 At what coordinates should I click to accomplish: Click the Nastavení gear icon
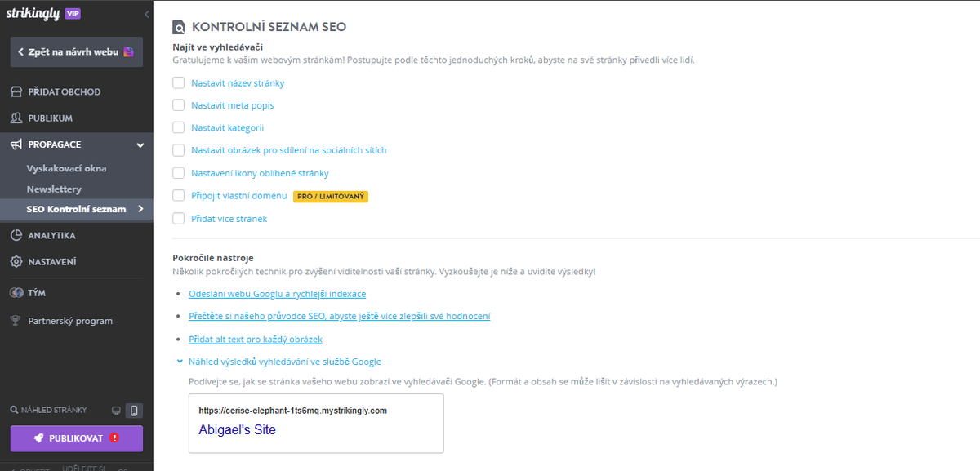pyautogui.click(x=18, y=261)
